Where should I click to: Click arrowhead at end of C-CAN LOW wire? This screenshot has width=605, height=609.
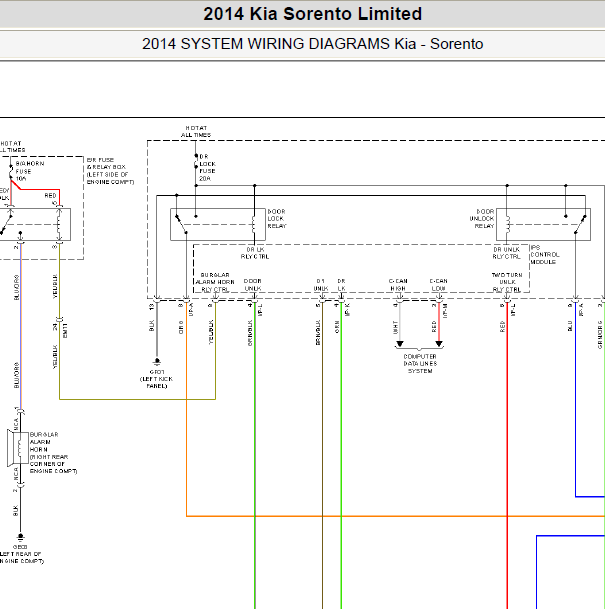439,344
